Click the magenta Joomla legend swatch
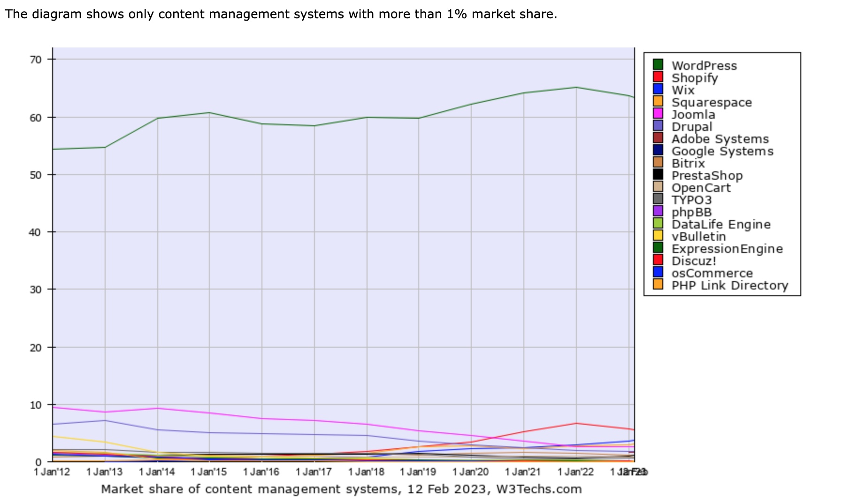Screen dimensions: 843x504 (x=658, y=113)
